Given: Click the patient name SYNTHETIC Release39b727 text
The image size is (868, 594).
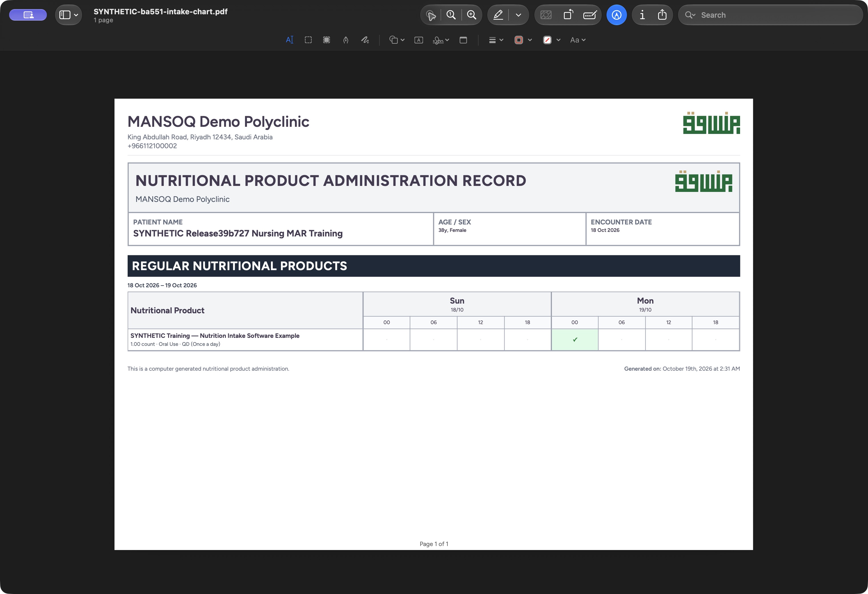Looking at the screenshot, I should pos(238,234).
